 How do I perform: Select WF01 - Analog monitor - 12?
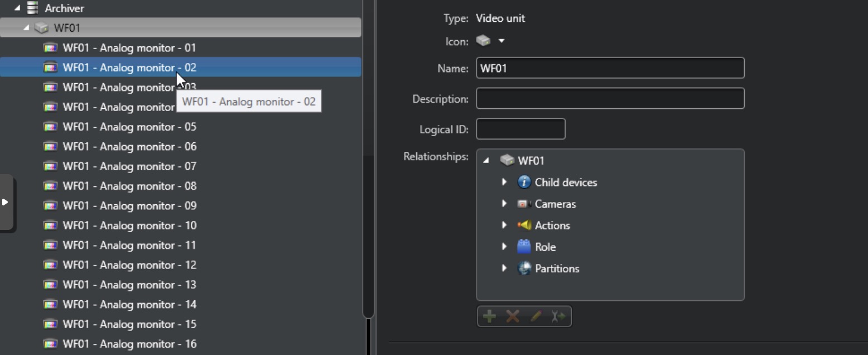(x=129, y=265)
